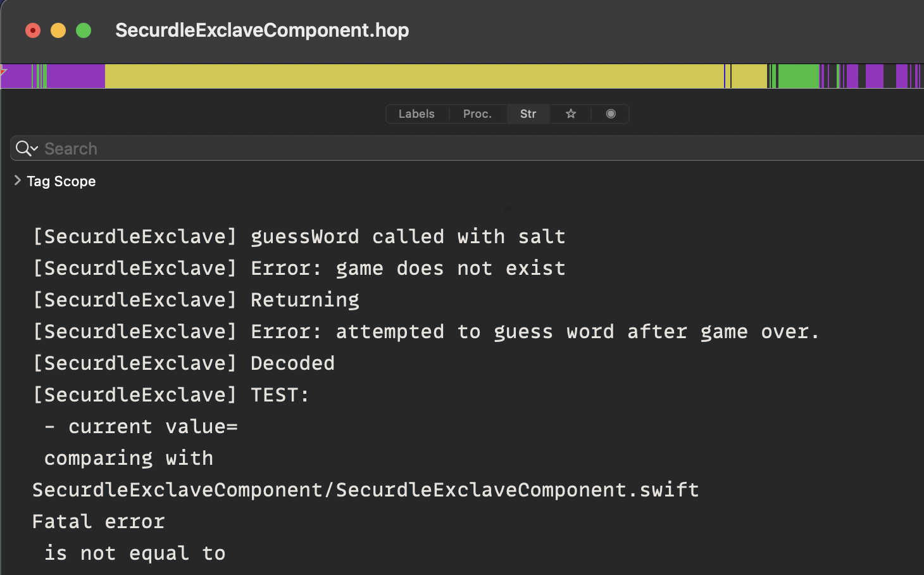
Task: Select the "[SecurdleExclave] Returning" string row
Action: [x=196, y=300]
